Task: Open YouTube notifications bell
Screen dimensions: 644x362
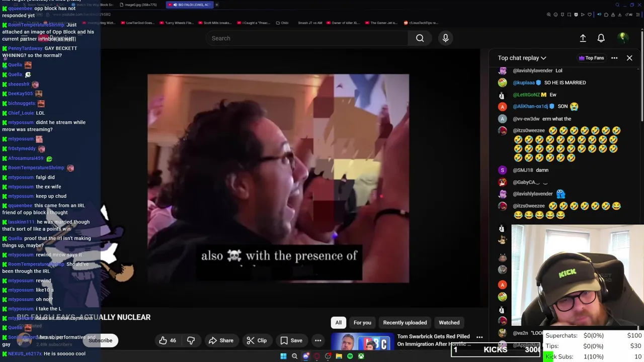Action: [x=601, y=38]
